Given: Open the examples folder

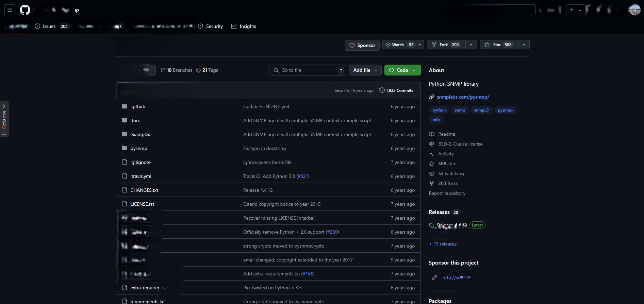Looking at the screenshot, I should [140, 134].
